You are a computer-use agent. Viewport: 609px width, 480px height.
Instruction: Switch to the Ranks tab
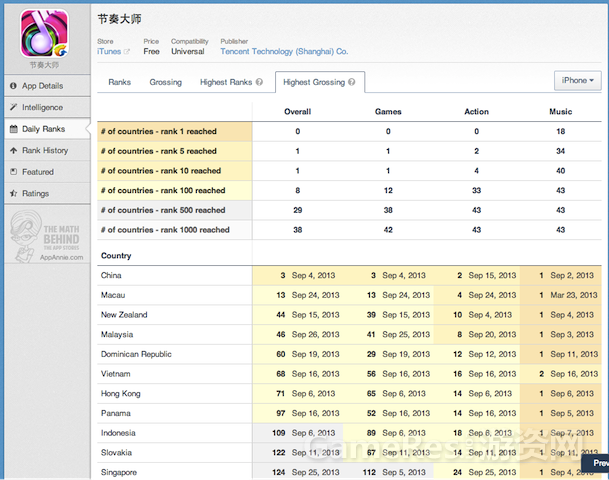click(120, 82)
